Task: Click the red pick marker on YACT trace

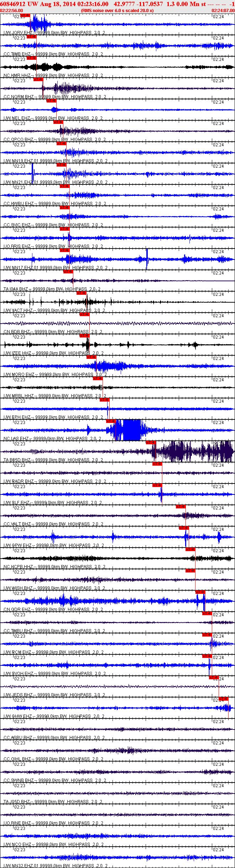Action: (81, 293)
